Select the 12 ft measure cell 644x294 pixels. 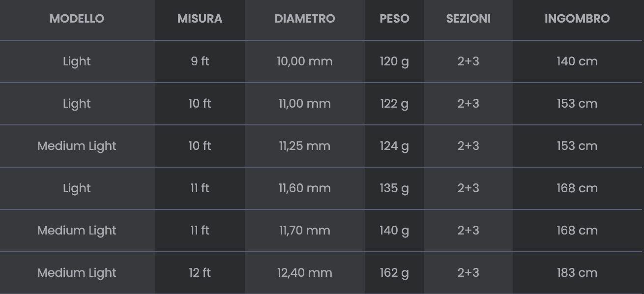200,273
